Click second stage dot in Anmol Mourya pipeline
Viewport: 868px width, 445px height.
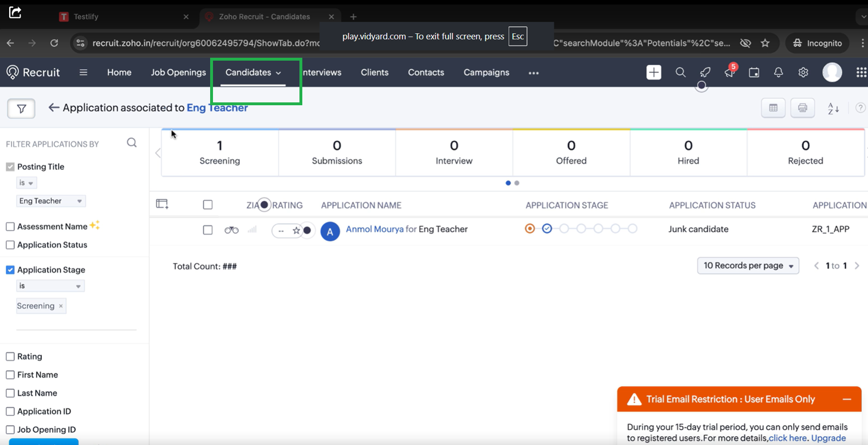coord(547,229)
